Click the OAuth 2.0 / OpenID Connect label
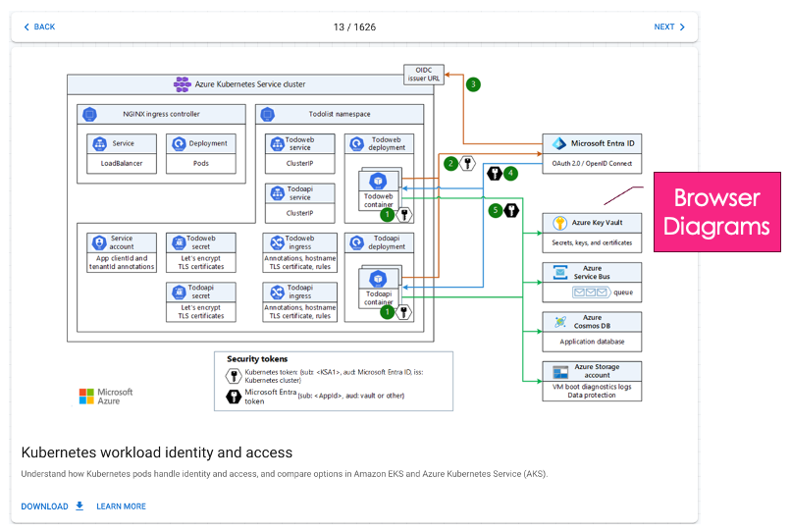 coord(592,164)
